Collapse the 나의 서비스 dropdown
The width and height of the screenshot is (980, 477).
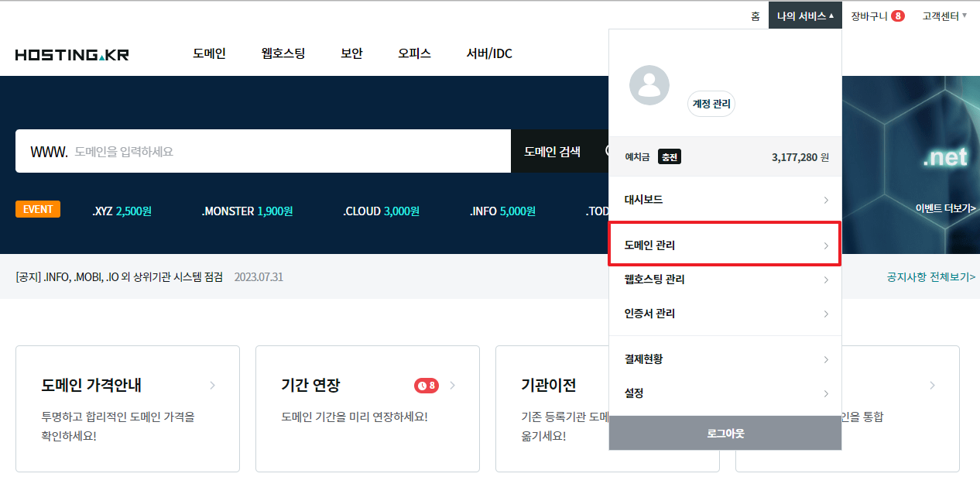click(x=805, y=15)
